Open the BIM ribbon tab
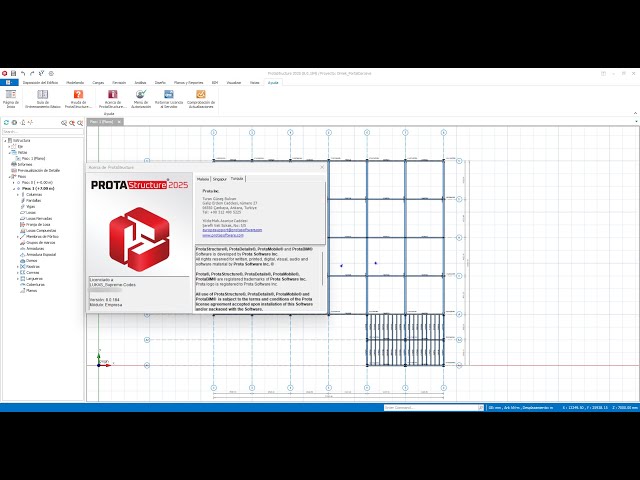 (215, 83)
